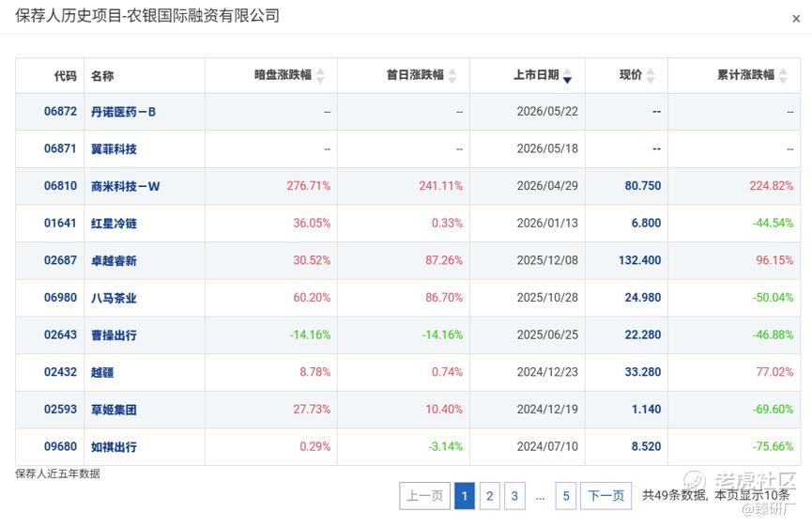Screen dimensions: 812x528
Task: Sort by 现价 column arrows
Action: tap(651, 76)
